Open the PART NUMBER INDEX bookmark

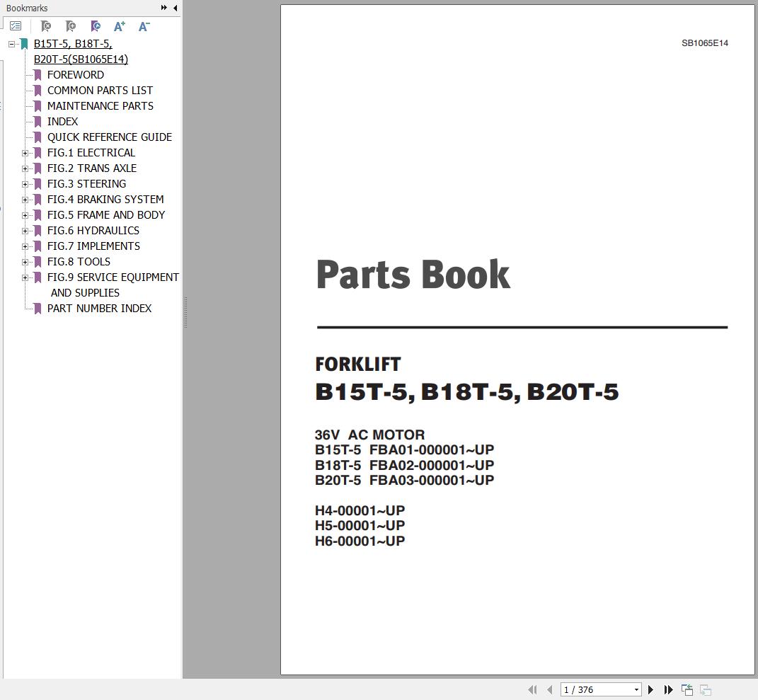click(x=99, y=309)
